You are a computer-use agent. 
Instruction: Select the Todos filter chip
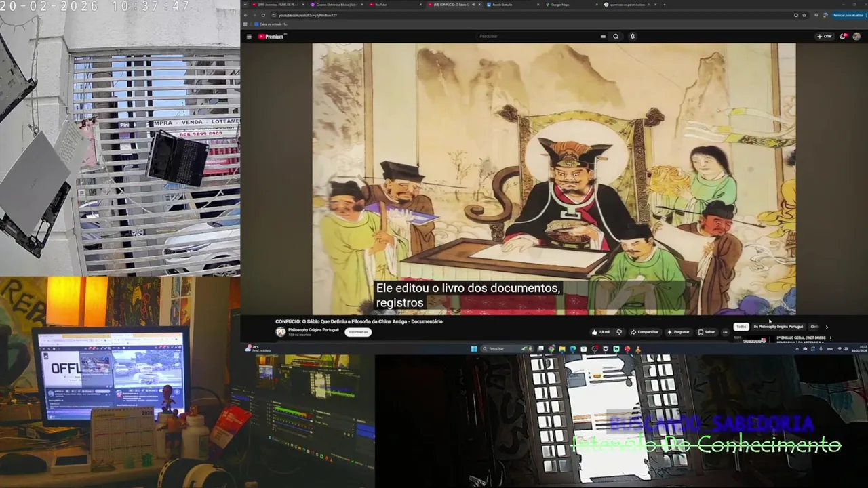(741, 327)
